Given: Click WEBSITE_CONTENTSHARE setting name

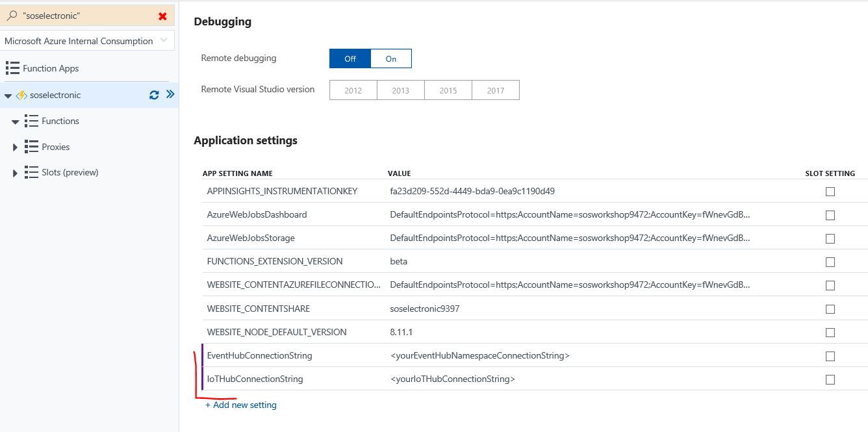Looking at the screenshot, I should tap(259, 309).
